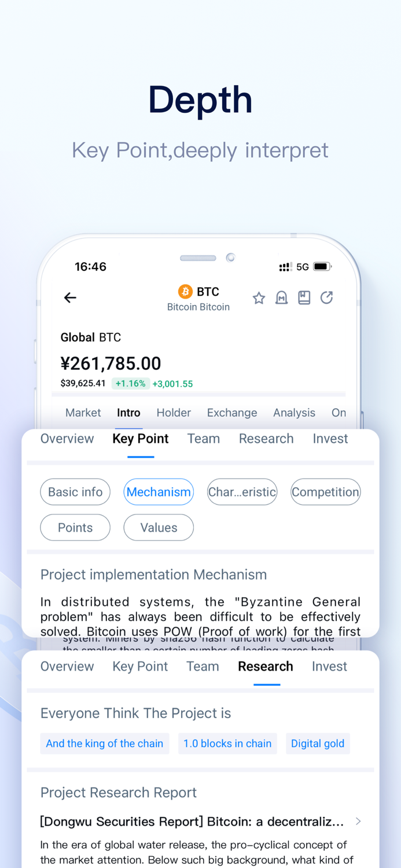
Task: Open And the king of the chain tag
Action: pyautogui.click(x=104, y=743)
